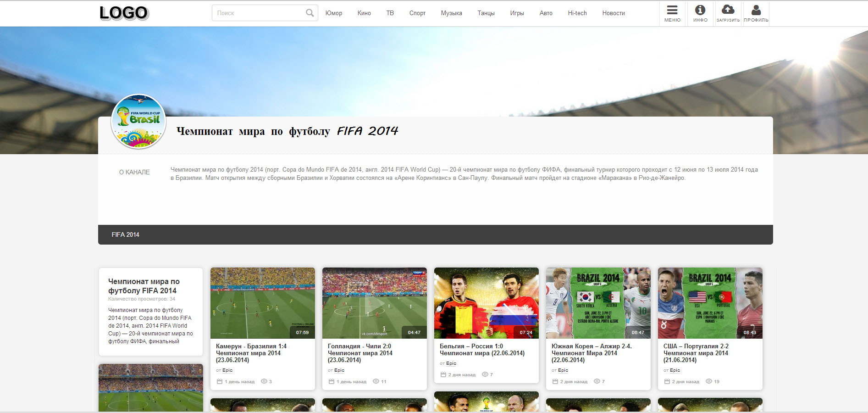Open the Музыка category

point(452,13)
